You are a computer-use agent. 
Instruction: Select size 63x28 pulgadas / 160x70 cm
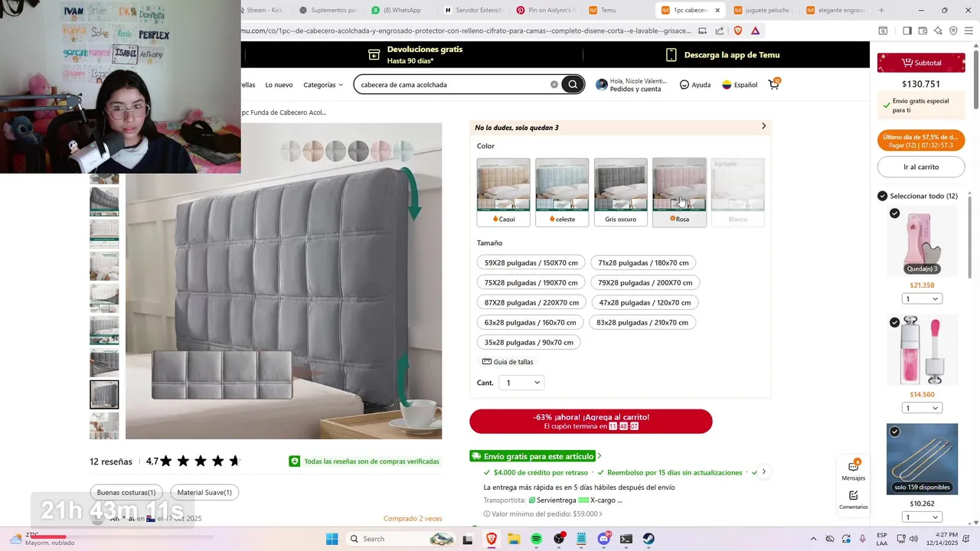pyautogui.click(x=530, y=322)
